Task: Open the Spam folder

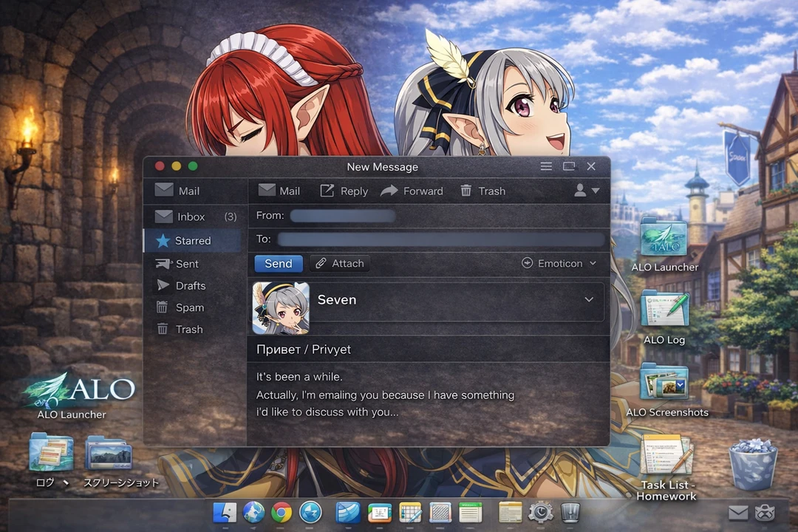Action: [x=189, y=307]
